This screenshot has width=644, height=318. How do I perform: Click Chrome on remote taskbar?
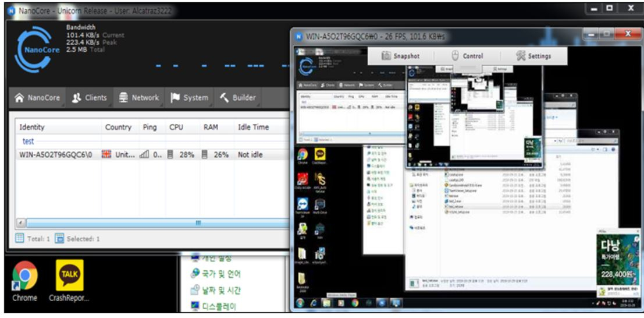coord(354,303)
